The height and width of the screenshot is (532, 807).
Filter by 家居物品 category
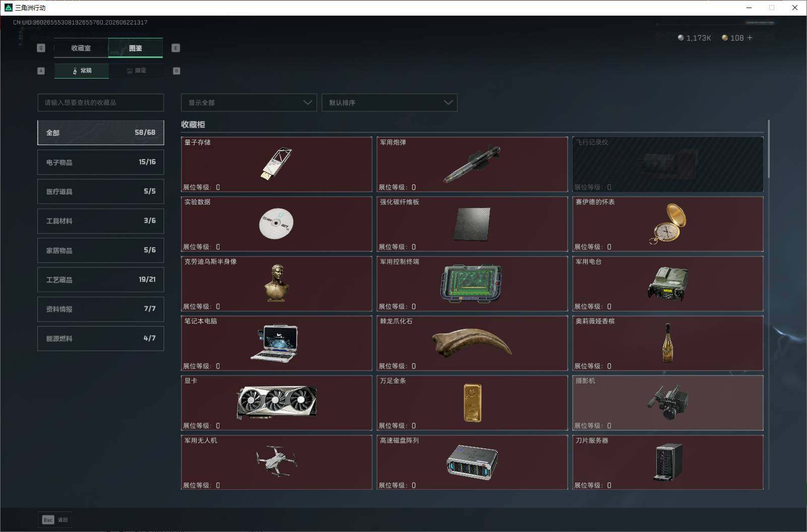pyautogui.click(x=101, y=250)
